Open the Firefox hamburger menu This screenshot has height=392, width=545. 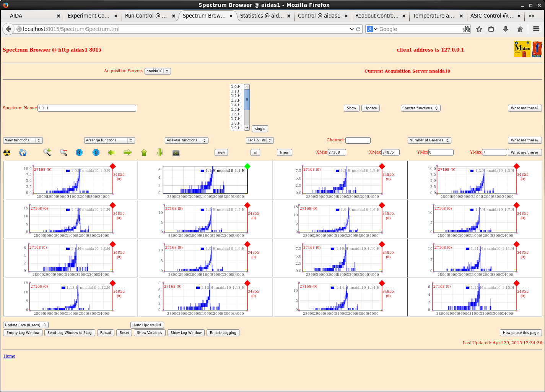pos(536,29)
